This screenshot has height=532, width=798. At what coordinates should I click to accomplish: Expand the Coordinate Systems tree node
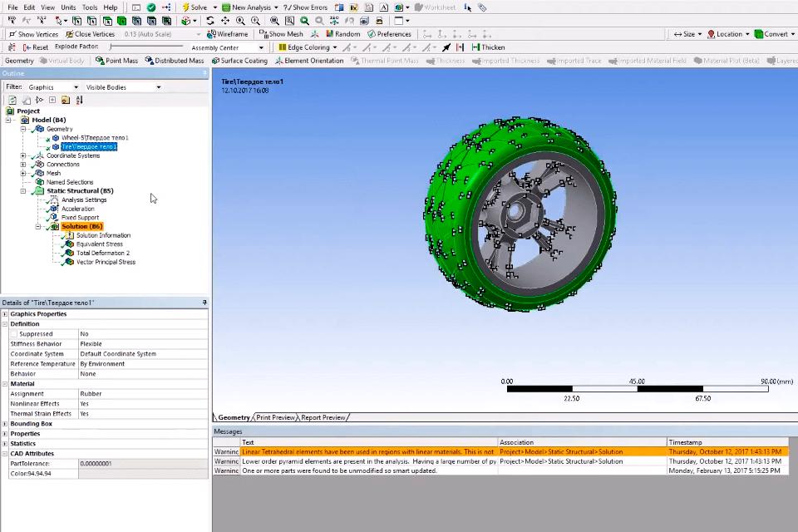(x=23, y=155)
